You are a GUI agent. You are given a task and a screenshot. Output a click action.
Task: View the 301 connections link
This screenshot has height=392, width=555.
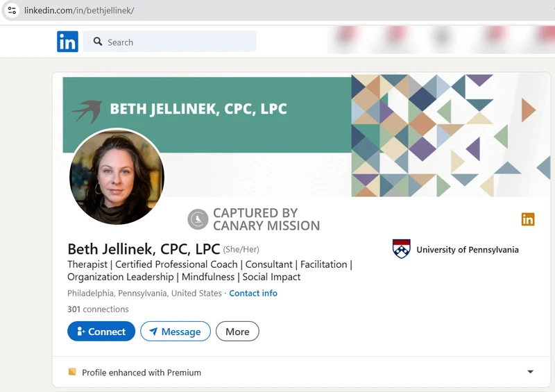coord(98,309)
